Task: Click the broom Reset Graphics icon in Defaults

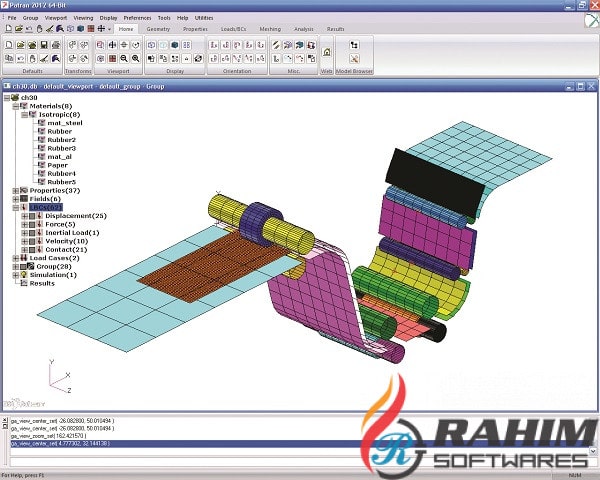Action: [44, 59]
